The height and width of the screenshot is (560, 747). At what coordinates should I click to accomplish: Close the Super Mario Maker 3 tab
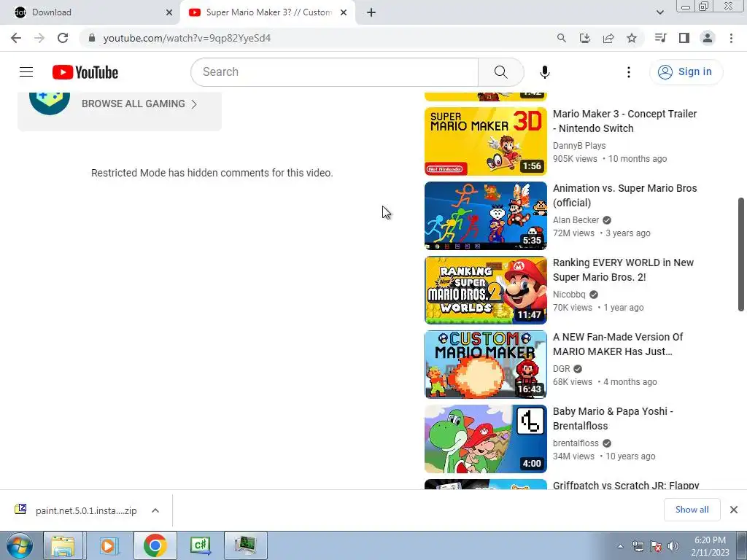point(344,13)
